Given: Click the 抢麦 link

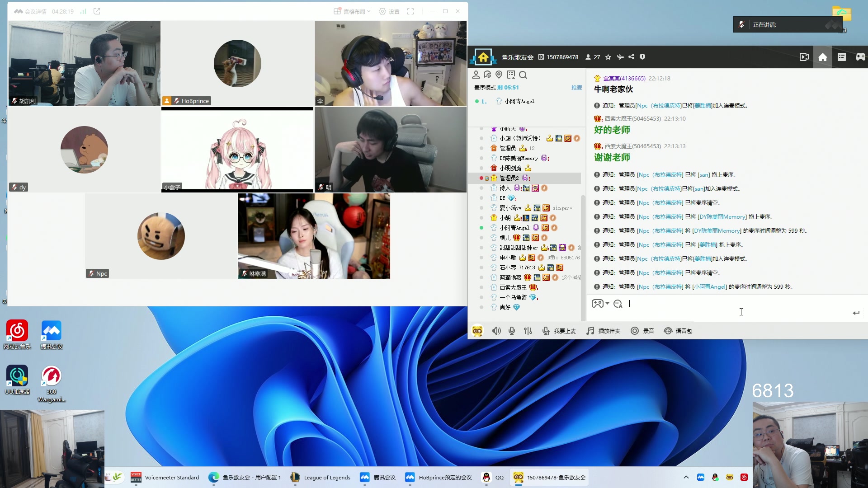Looking at the screenshot, I should (x=576, y=88).
